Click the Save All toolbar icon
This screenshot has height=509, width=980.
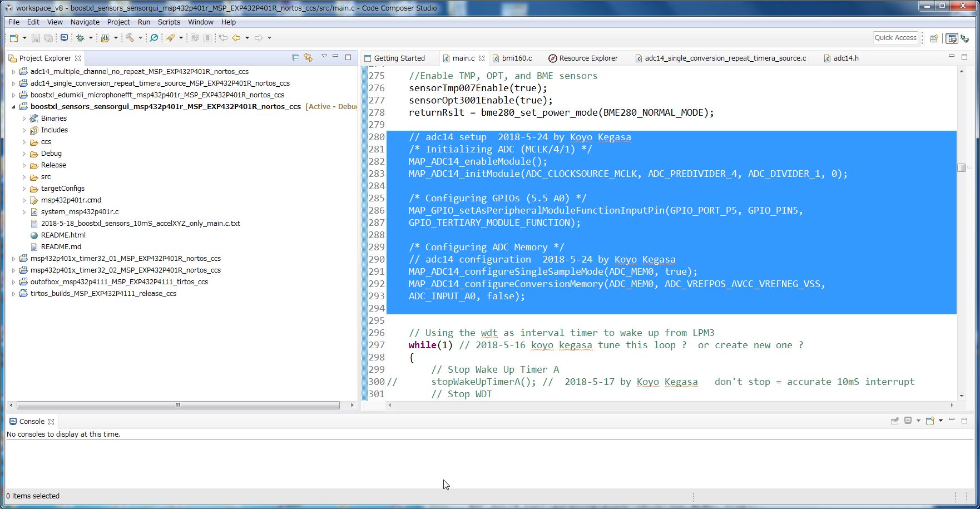[49, 38]
